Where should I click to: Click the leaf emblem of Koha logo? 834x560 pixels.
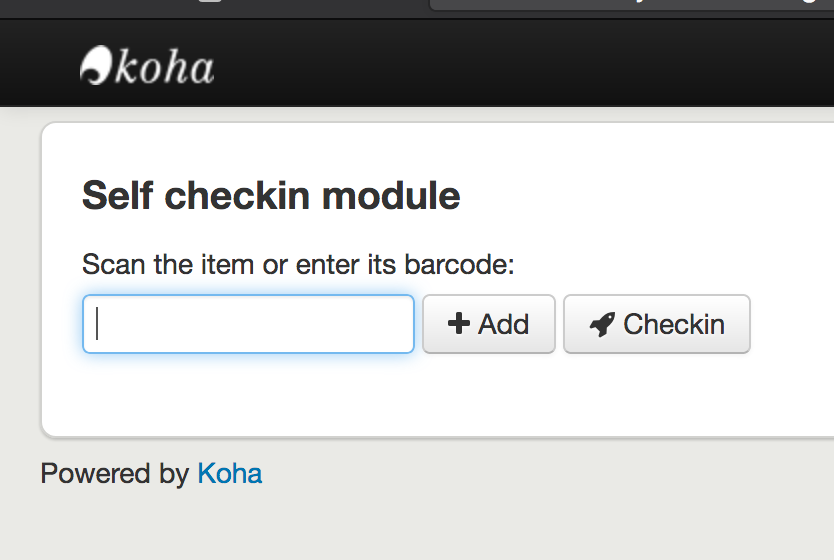coord(95,66)
